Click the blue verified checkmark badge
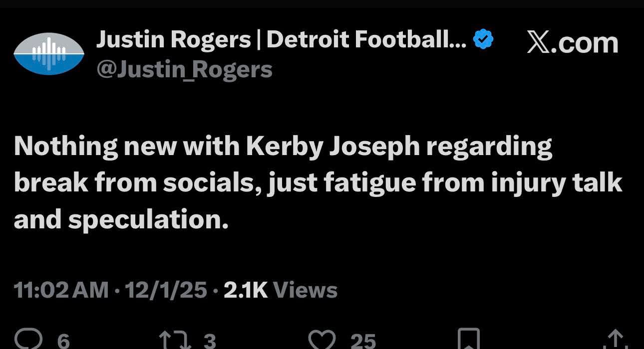The height and width of the screenshot is (349, 644). point(483,39)
